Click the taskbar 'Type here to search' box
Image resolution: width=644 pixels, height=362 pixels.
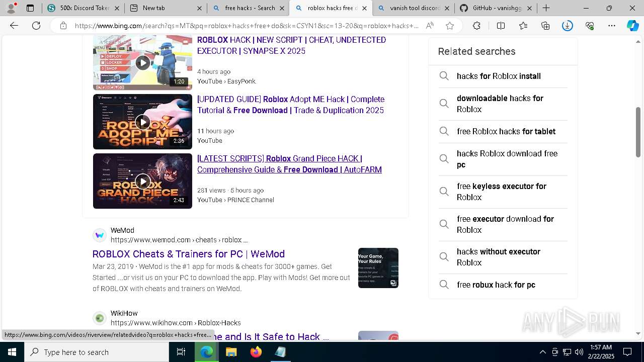97,352
